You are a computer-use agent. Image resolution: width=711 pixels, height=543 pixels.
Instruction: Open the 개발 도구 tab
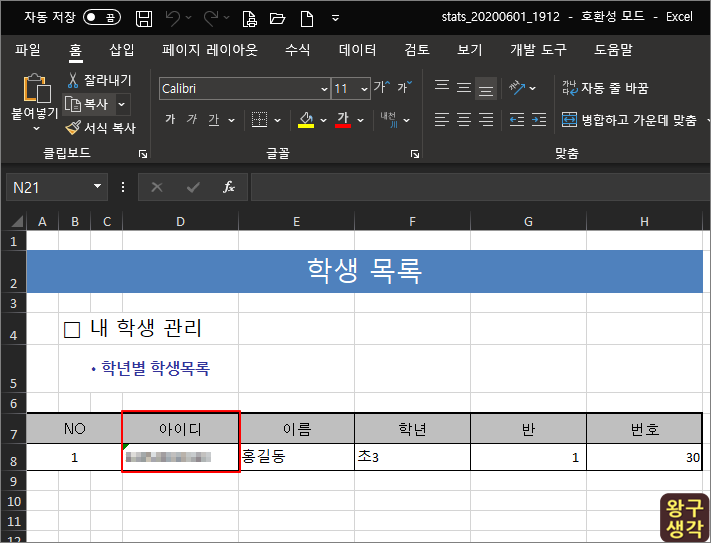[538, 49]
